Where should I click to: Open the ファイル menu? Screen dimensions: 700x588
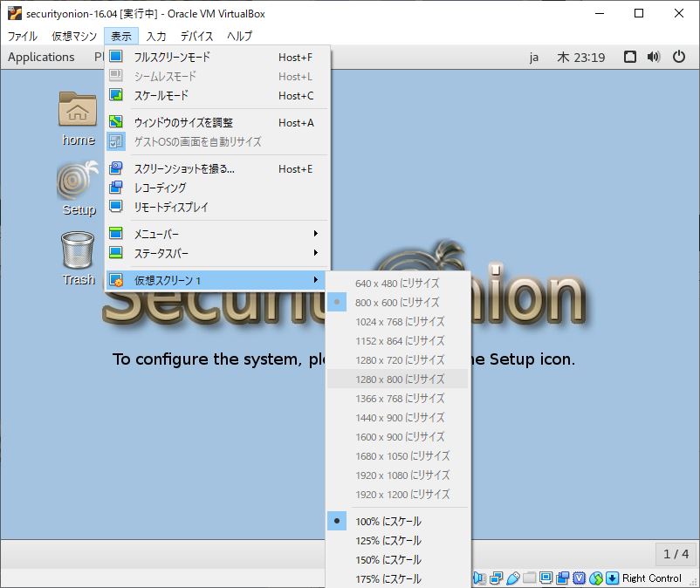[23, 36]
